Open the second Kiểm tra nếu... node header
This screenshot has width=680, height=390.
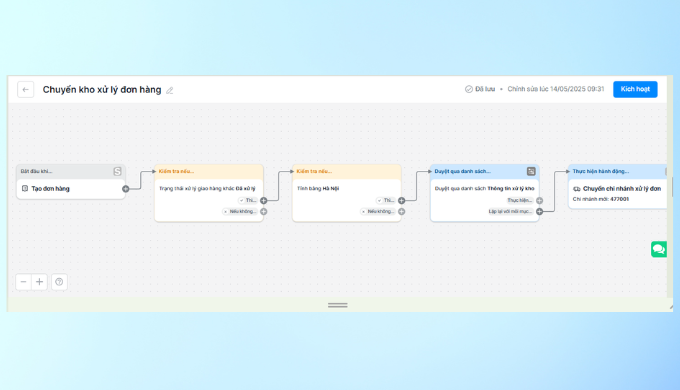347,171
